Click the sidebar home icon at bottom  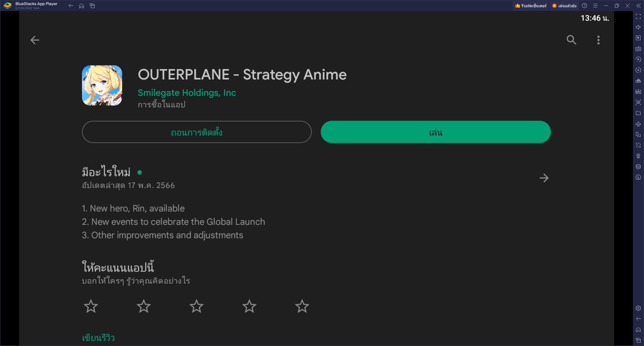coord(638,330)
